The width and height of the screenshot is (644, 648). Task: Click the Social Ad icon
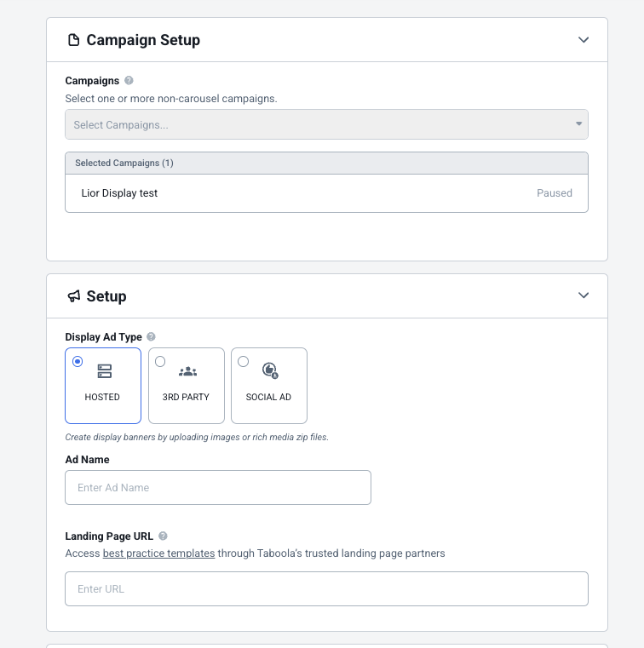[x=270, y=370]
